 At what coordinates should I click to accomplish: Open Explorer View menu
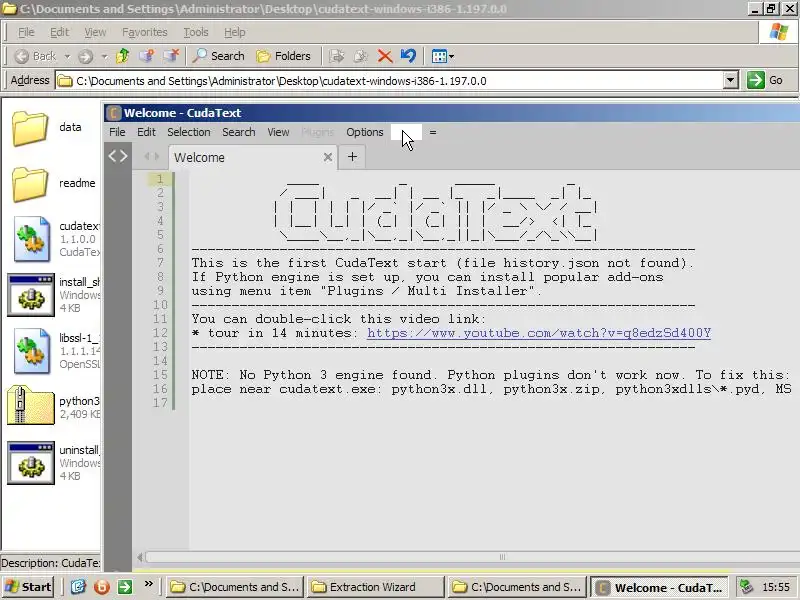tap(95, 32)
